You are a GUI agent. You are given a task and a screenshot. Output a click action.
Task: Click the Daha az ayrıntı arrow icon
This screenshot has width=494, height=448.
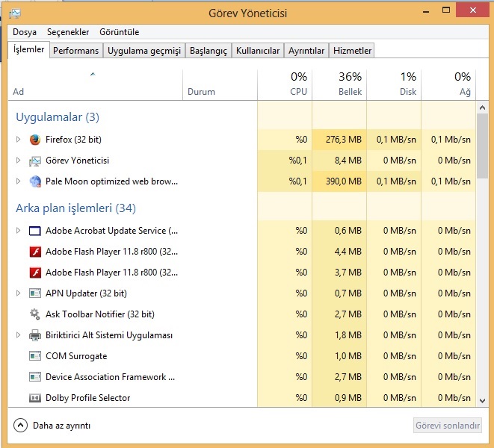click(20, 426)
